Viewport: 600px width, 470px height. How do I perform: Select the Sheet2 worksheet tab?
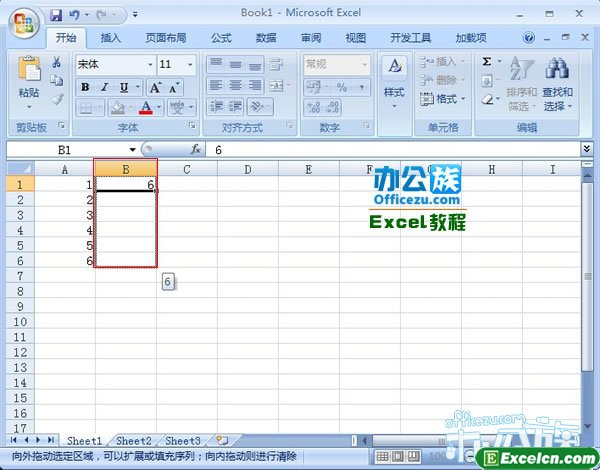134,441
